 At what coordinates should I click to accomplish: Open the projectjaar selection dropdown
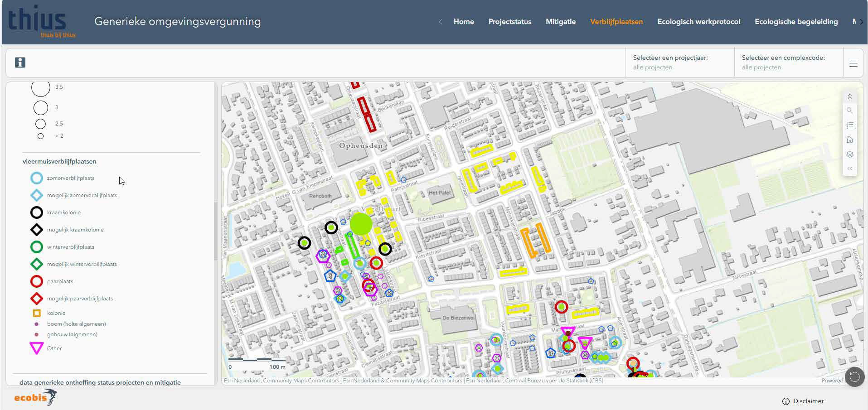(x=679, y=63)
